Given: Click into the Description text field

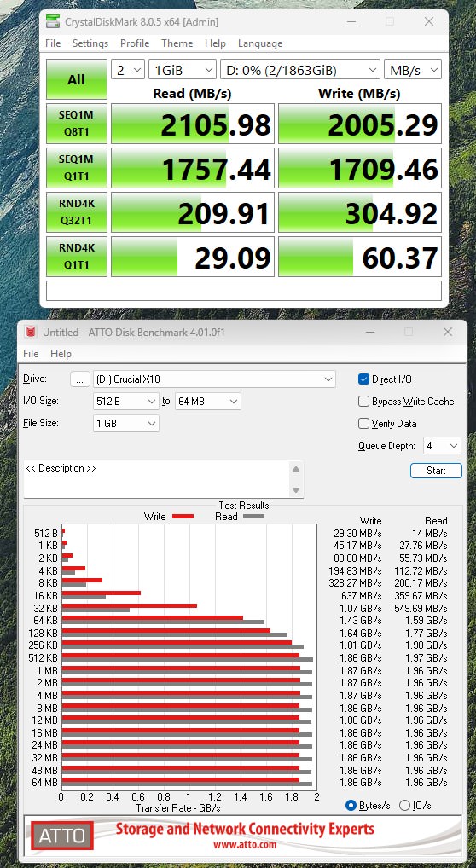Looking at the screenshot, I should tap(156, 479).
